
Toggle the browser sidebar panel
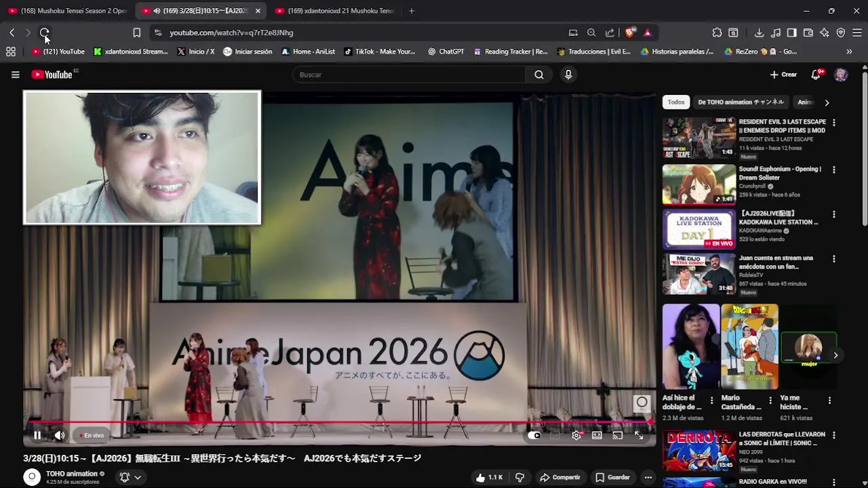coord(791,33)
